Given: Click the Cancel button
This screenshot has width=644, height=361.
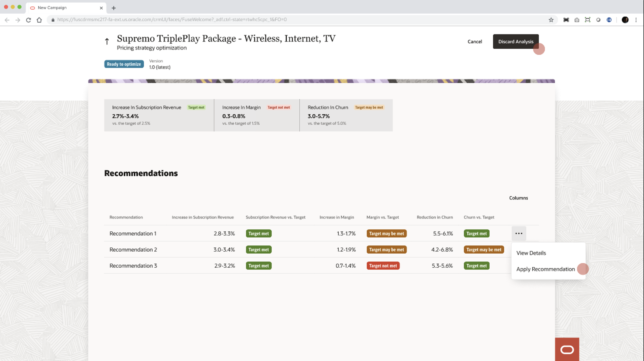Looking at the screenshot, I should [x=474, y=42].
